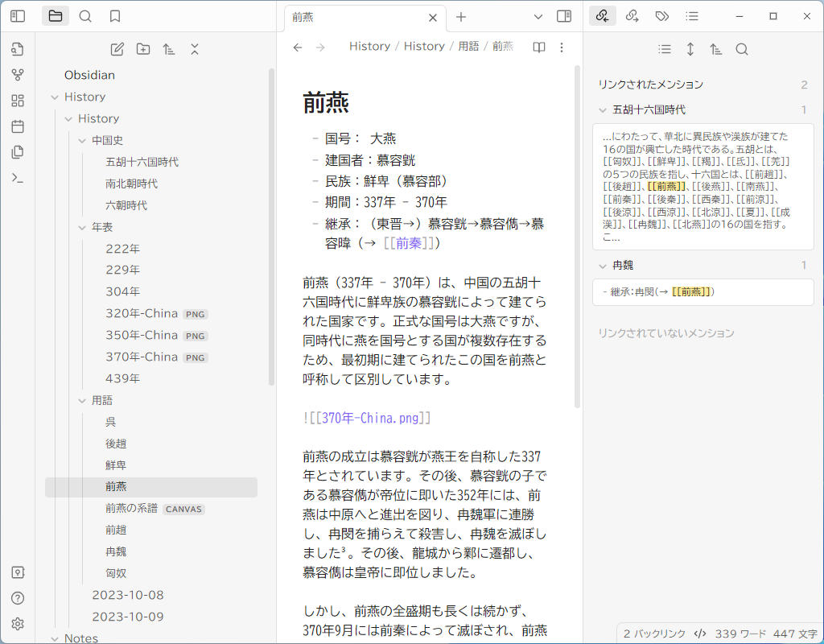Open a new tab
This screenshot has height=644, width=824.
tap(461, 17)
